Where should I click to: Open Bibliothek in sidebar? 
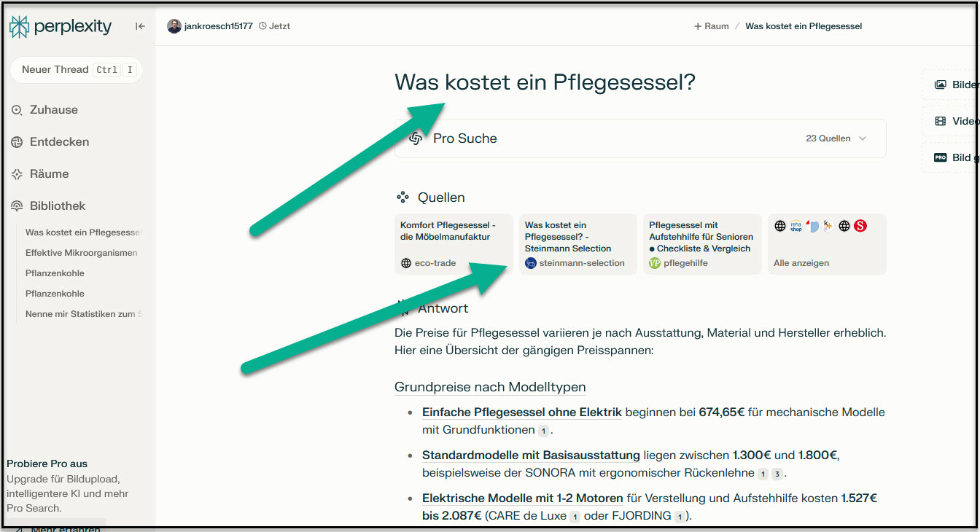pyautogui.click(x=48, y=206)
